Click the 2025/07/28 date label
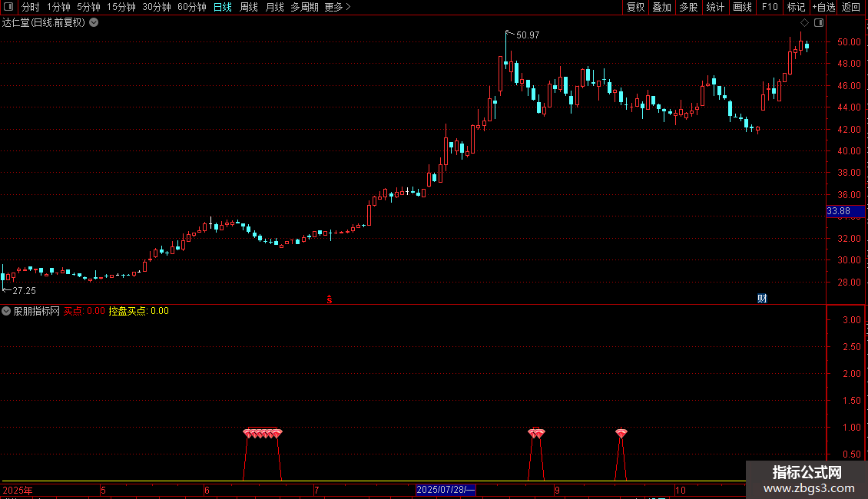 point(446,490)
